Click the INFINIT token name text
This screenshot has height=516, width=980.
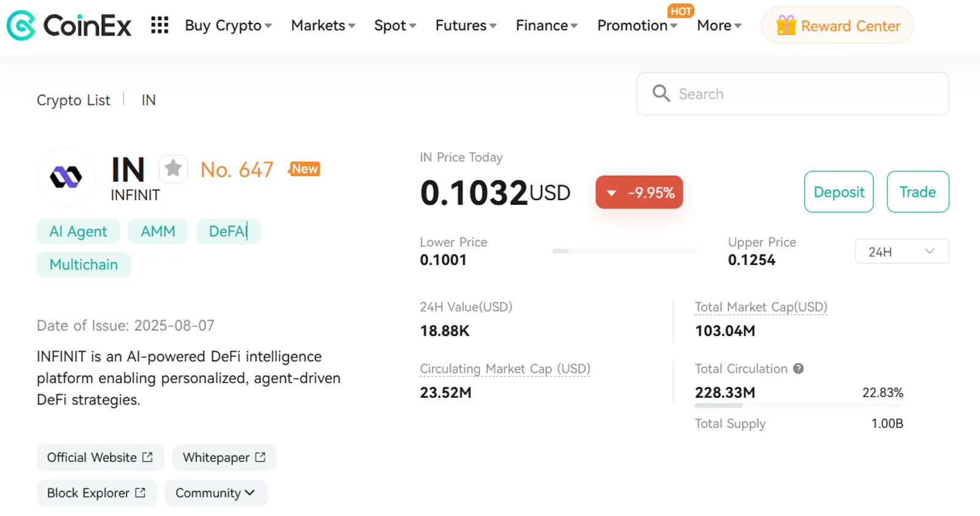(x=135, y=195)
